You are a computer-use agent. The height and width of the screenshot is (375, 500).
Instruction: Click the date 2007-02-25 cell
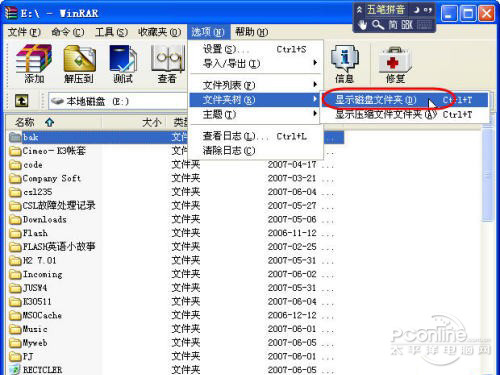click(x=292, y=247)
